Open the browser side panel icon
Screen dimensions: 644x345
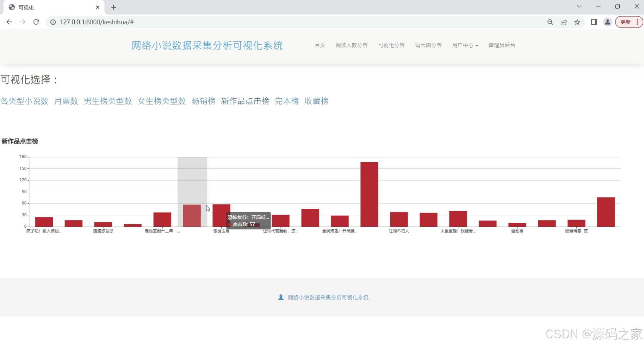(x=594, y=22)
